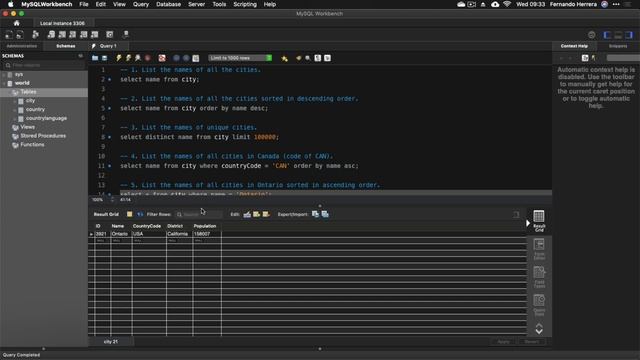640x360 pixels.
Task: Toggle left sidebar visibility icon
Action: coord(607,35)
